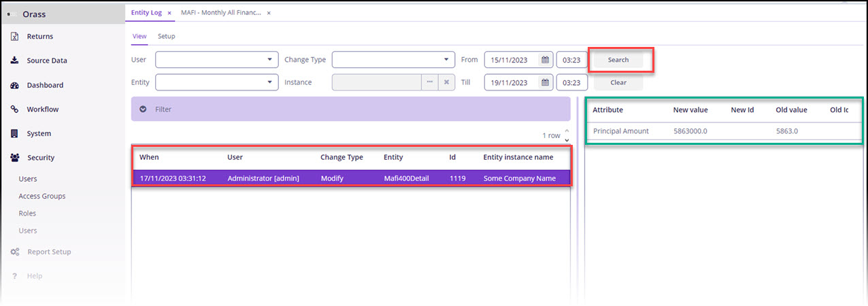
Task: Select the Setup subtab
Action: [166, 36]
